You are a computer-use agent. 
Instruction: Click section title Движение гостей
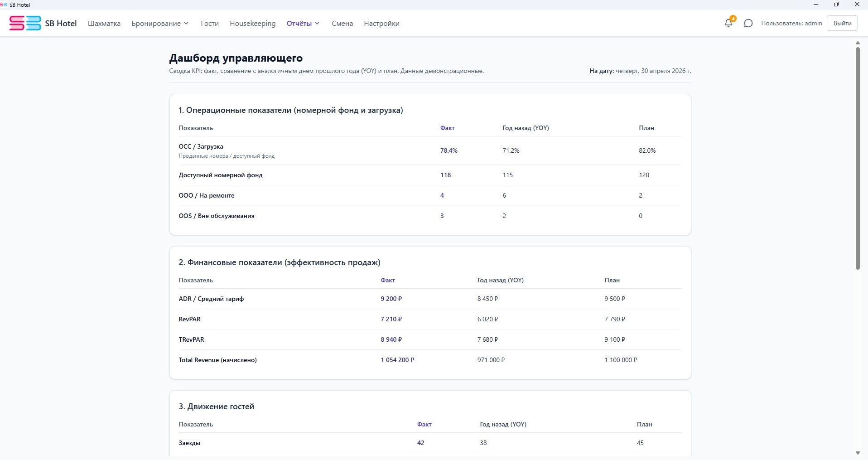(216, 407)
